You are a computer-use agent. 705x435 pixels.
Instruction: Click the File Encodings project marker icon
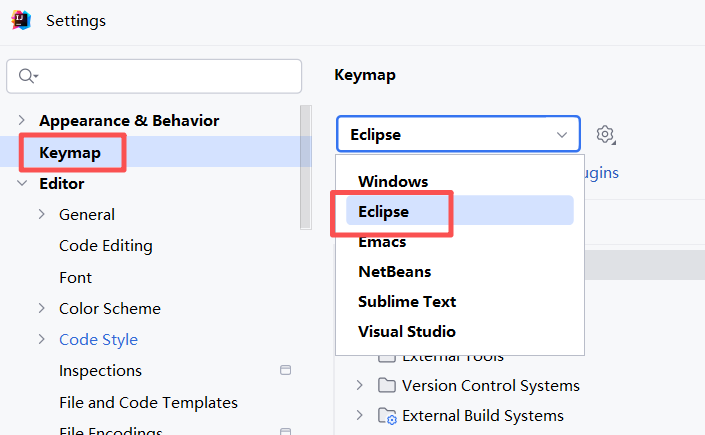tap(286, 431)
